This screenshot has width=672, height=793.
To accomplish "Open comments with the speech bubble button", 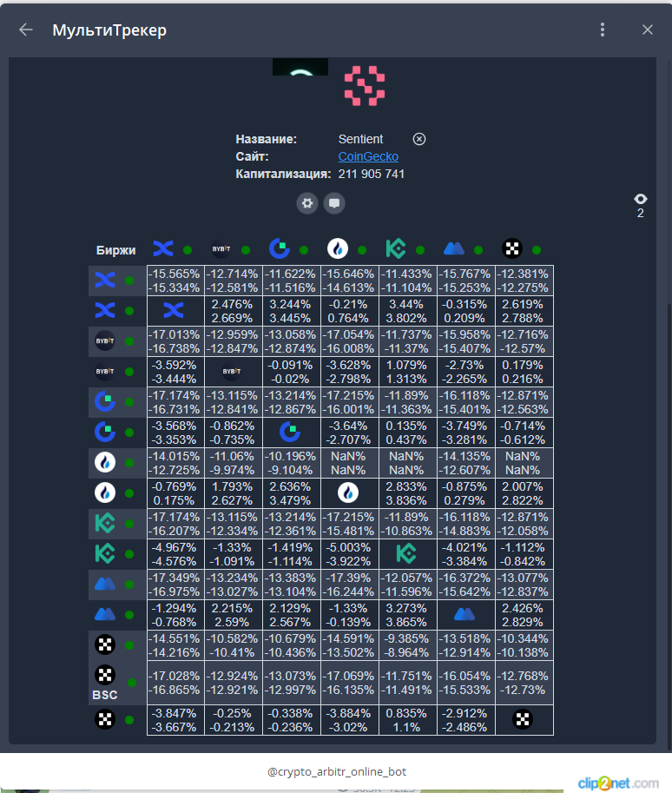I will (x=334, y=203).
